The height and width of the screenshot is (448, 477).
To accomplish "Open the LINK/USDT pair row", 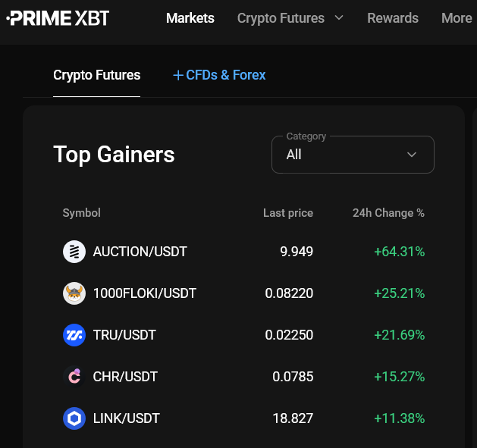I will pos(243,418).
